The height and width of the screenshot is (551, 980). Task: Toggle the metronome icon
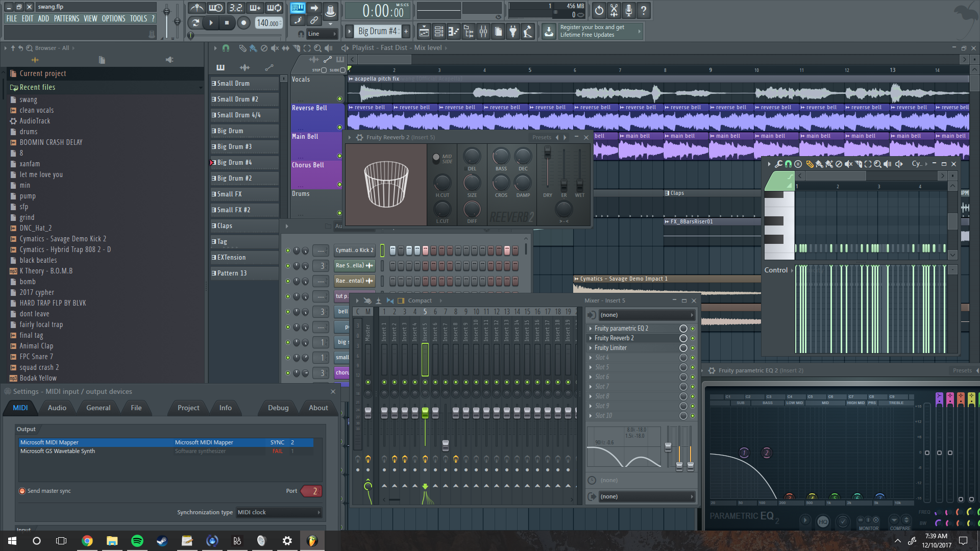click(197, 8)
